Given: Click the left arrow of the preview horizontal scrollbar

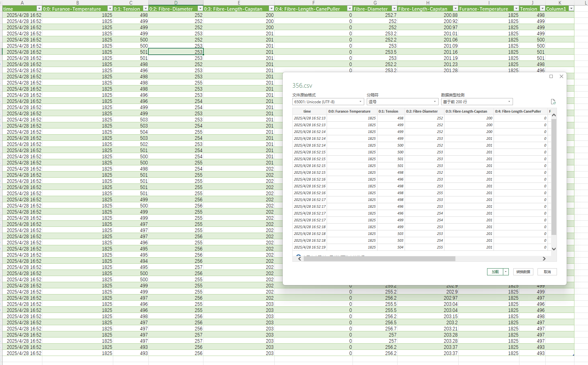Looking at the screenshot, I should (300, 259).
